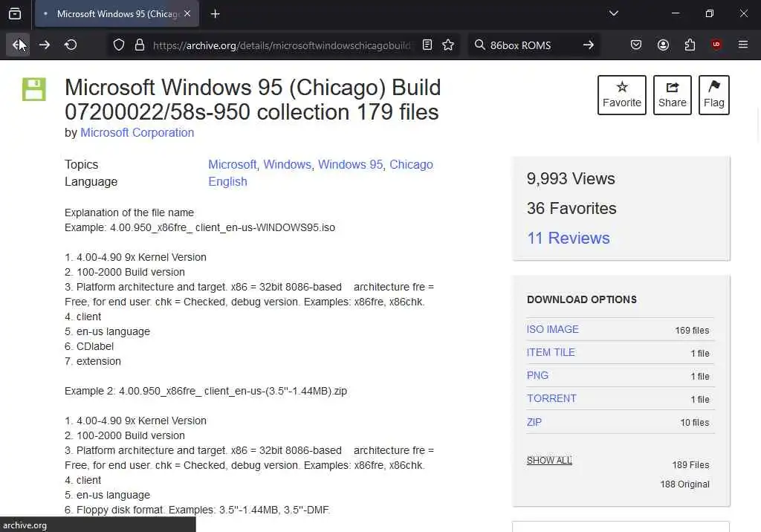
Task: Open the extensions puzzle icon
Action: [690, 45]
